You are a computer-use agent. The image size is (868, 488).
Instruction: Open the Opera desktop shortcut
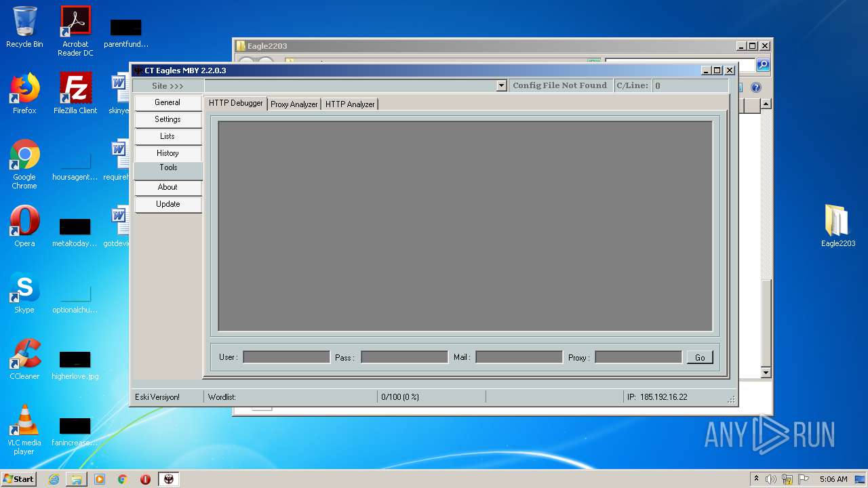pyautogui.click(x=24, y=226)
